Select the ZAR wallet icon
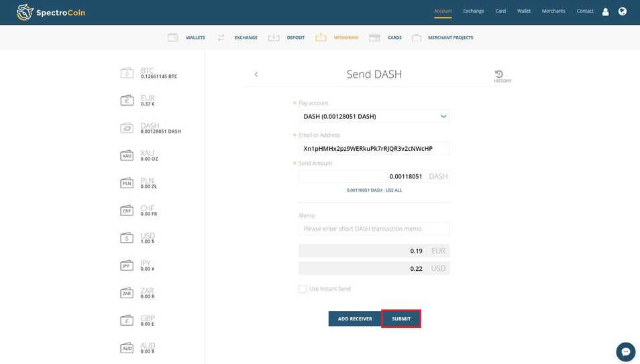 tap(127, 293)
